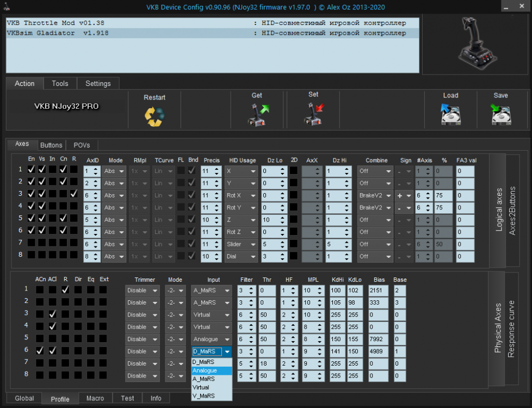Viewport: 532px width, 408px height.
Task: Open the Test bottom tab
Action: point(128,398)
